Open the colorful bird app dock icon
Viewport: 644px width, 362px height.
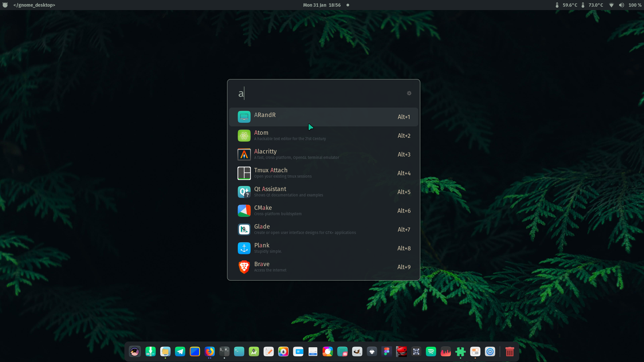point(328,352)
